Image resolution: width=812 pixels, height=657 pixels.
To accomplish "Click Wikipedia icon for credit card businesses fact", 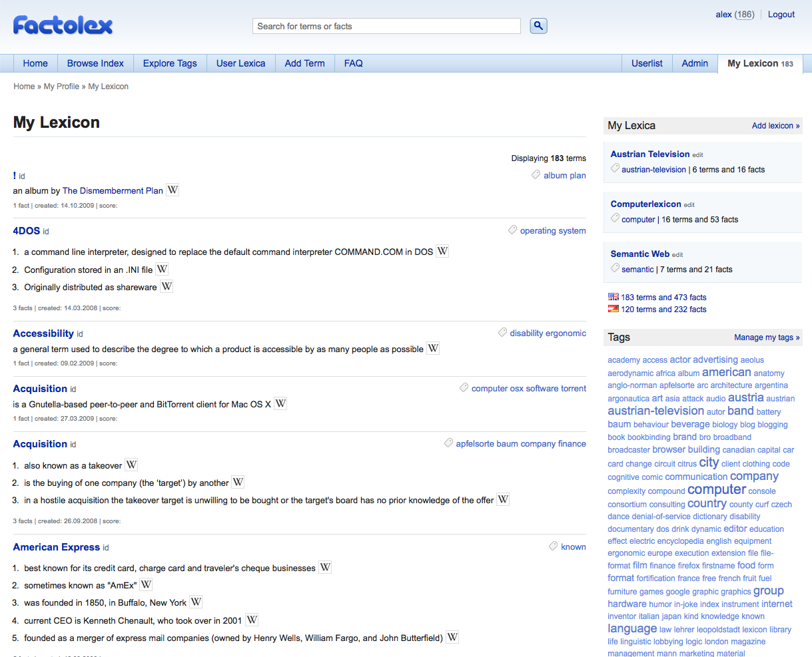I will point(325,567).
